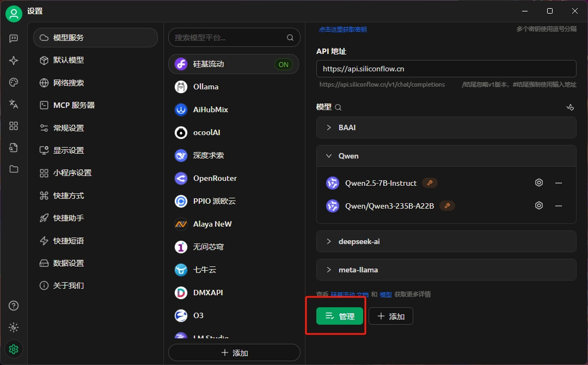Click the Ollama provider logo

181,87
